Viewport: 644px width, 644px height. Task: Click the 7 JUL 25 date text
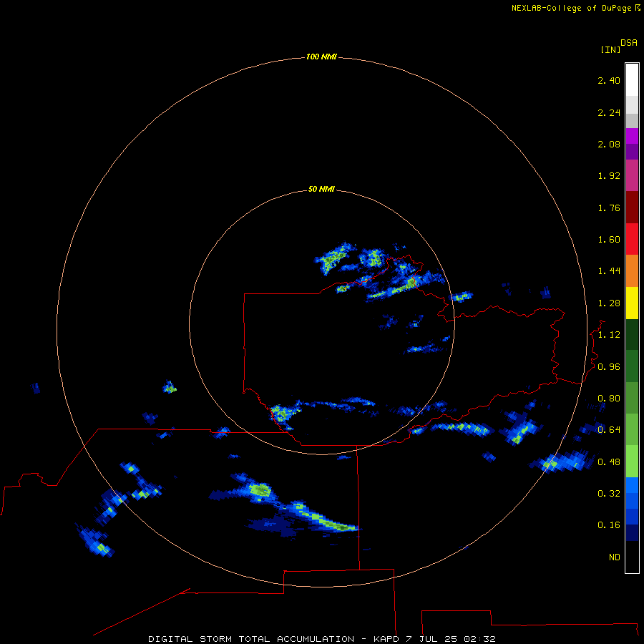pyautogui.click(x=431, y=639)
